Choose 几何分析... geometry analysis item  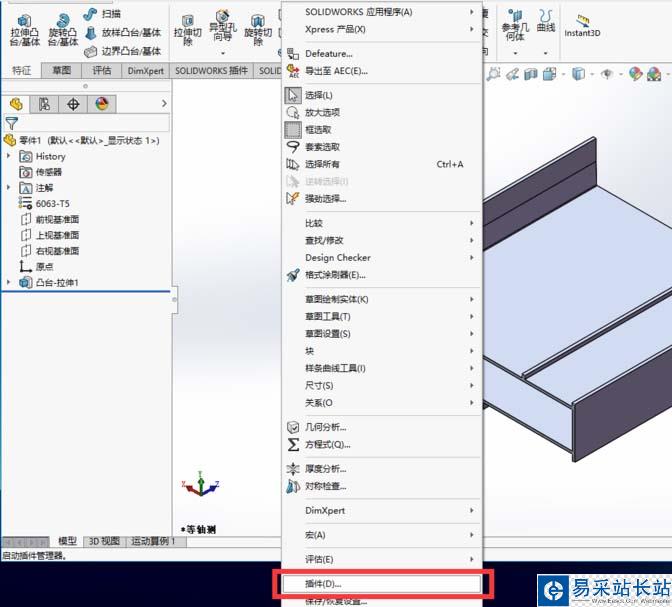(x=382, y=427)
